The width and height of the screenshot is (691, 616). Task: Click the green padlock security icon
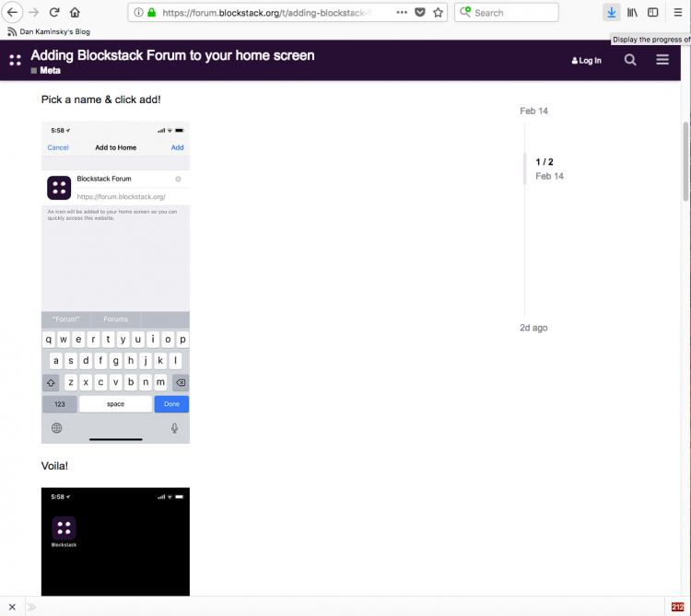[x=152, y=12]
